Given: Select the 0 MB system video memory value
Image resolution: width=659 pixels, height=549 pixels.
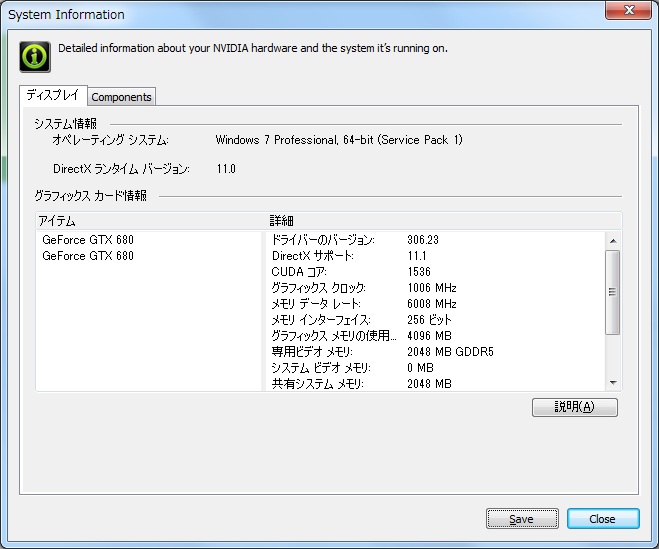Looking at the screenshot, I should click(420, 368).
